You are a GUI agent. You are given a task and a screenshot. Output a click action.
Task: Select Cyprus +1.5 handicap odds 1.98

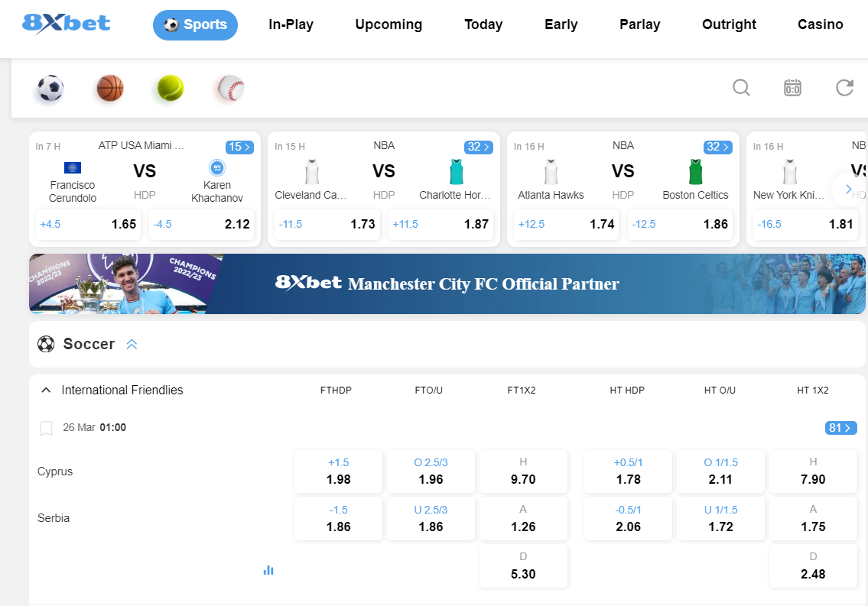338,472
